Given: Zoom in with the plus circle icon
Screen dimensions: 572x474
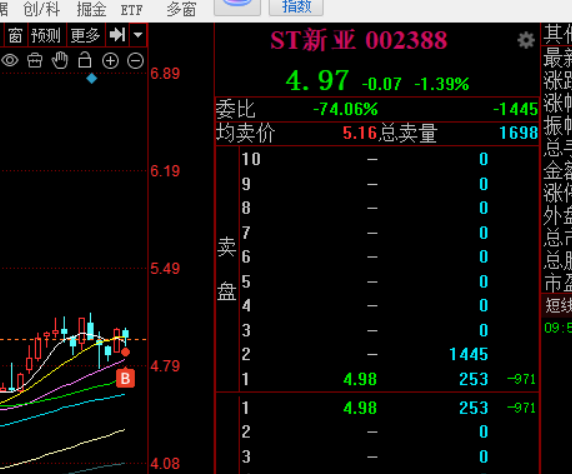Looking at the screenshot, I should 110,61.
